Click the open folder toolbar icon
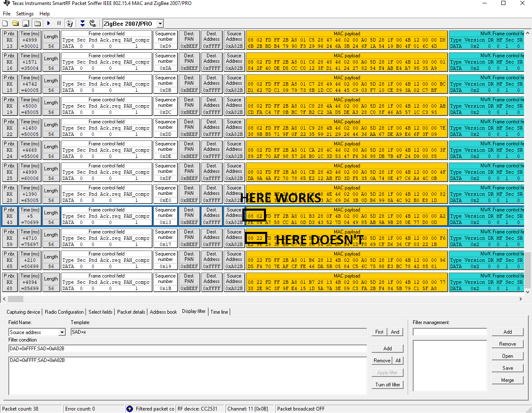Screen dimensions: 532x413 point(15,24)
